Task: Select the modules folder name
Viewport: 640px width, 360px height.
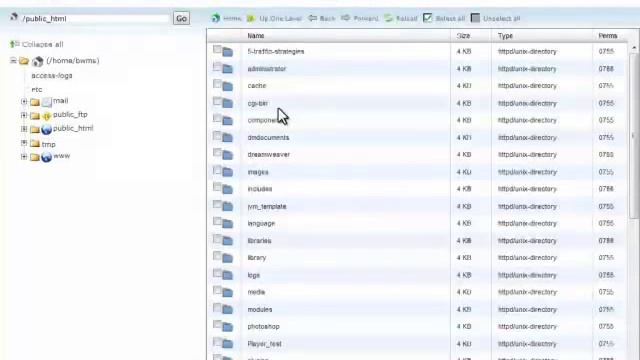Action: click(x=260, y=309)
